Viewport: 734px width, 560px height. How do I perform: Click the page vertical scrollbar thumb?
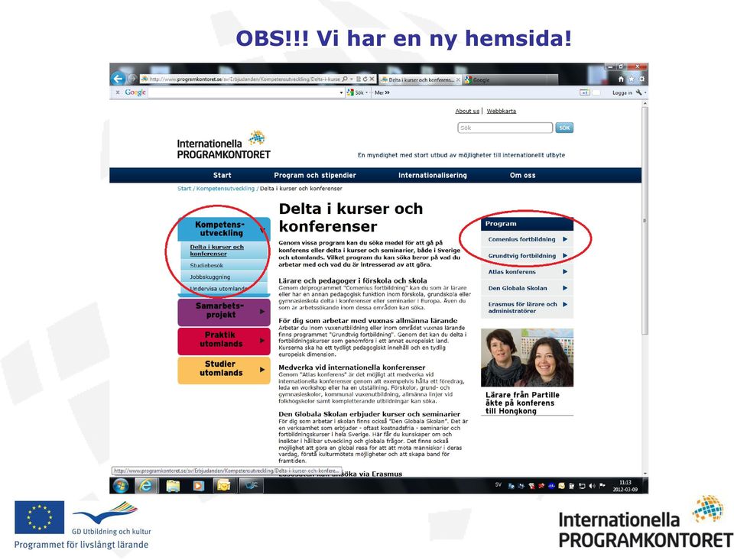click(645, 220)
